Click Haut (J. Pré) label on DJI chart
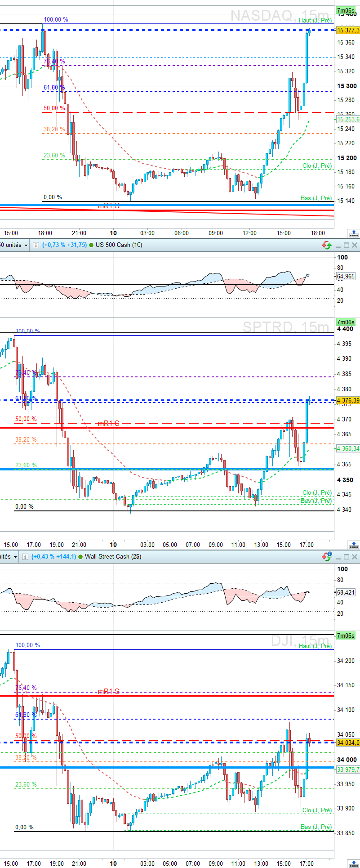This screenshot has height=868, width=360. point(316,646)
